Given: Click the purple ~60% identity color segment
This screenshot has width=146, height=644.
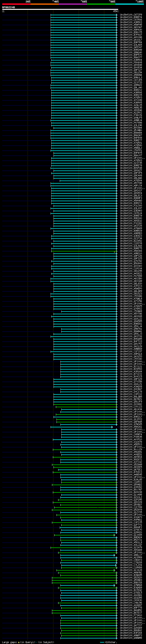Looking at the screenshot, I should 73,4.
